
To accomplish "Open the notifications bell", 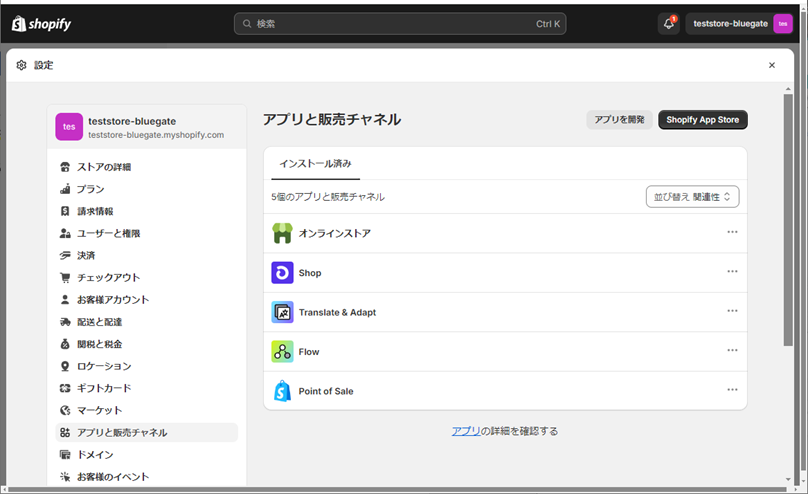I will pos(668,24).
